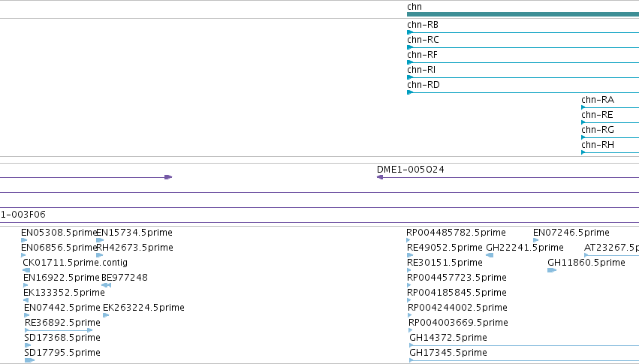This screenshot has width=639, height=364.
Task: Select EST RP004244002.5prime
Action: pyautogui.click(x=457, y=308)
